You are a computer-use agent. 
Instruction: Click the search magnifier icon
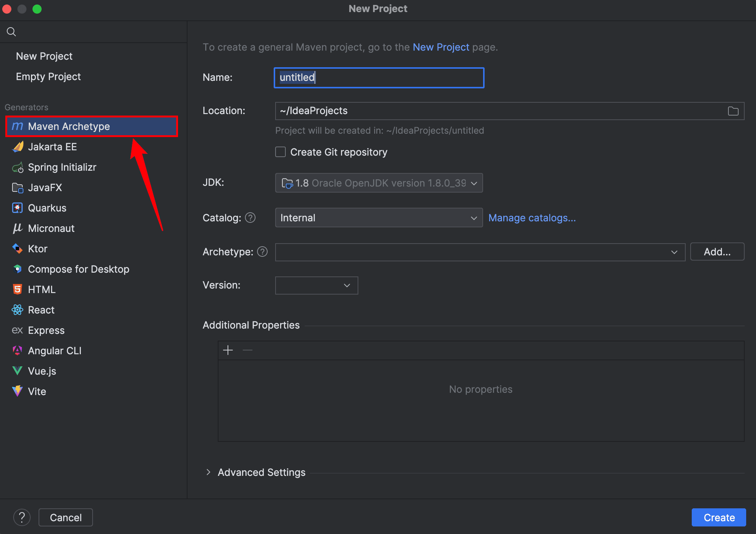click(x=11, y=32)
